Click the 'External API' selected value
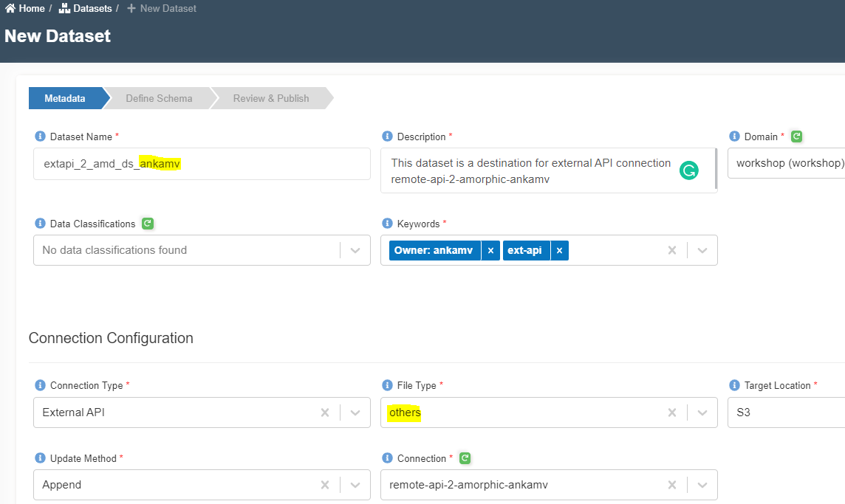The height and width of the screenshot is (504, 845). tap(74, 412)
